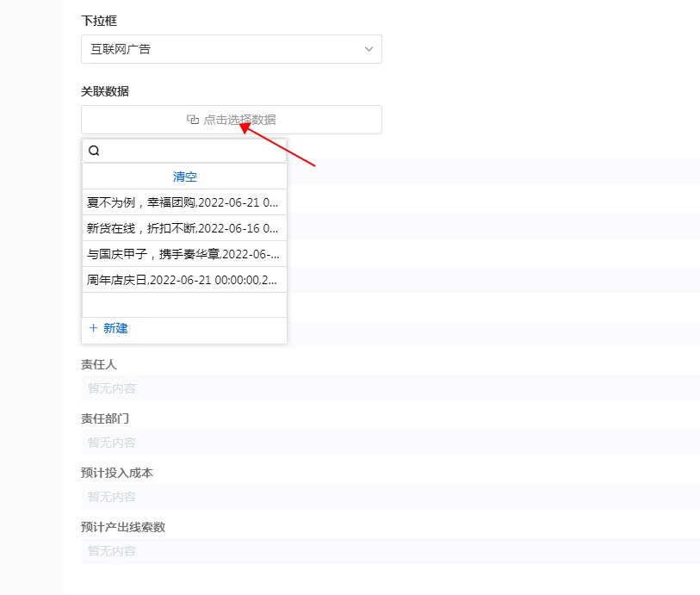Click the 预计产出线索数 empty content field

[387, 551]
